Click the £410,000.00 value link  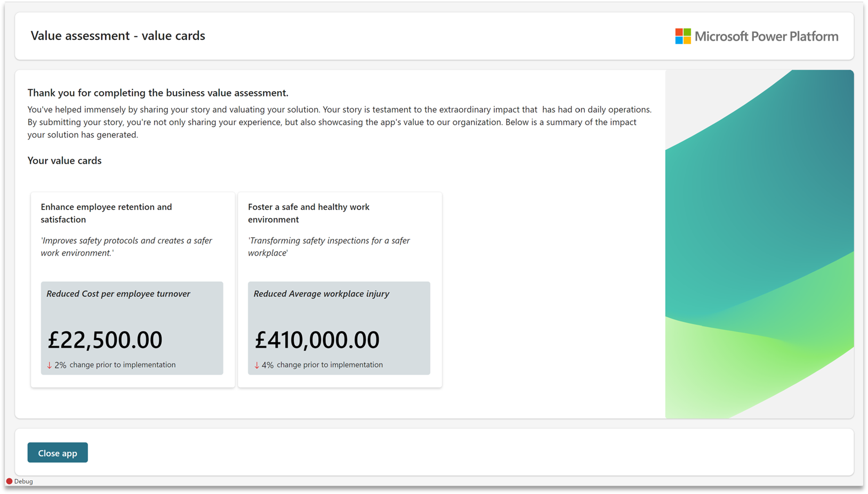(x=317, y=339)
